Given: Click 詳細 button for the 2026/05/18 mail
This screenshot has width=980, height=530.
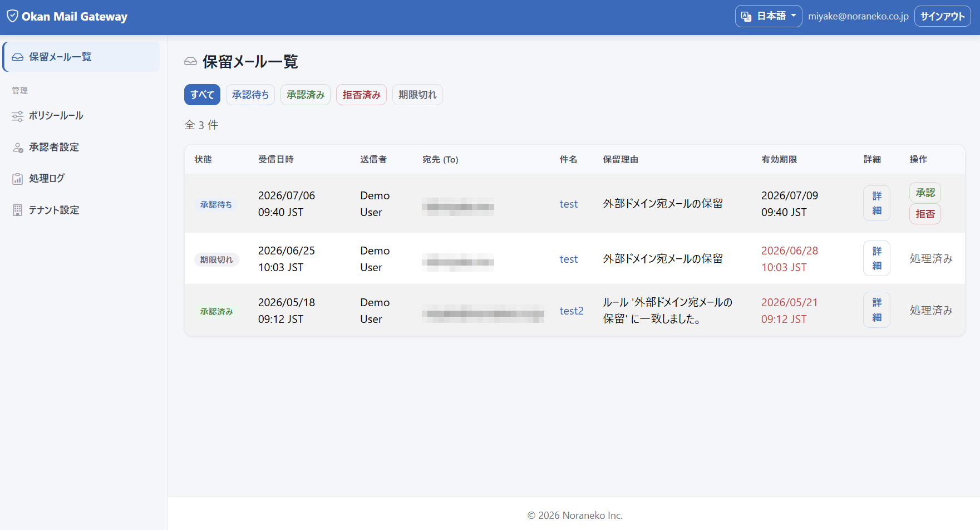Looking at the screenshot, I should (876, 310).
